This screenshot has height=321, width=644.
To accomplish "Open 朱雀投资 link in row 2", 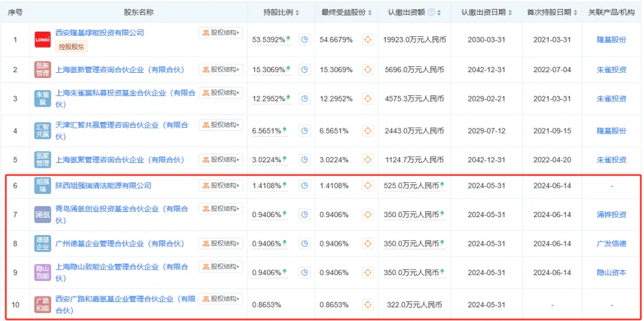I will [x=612, y=70].
